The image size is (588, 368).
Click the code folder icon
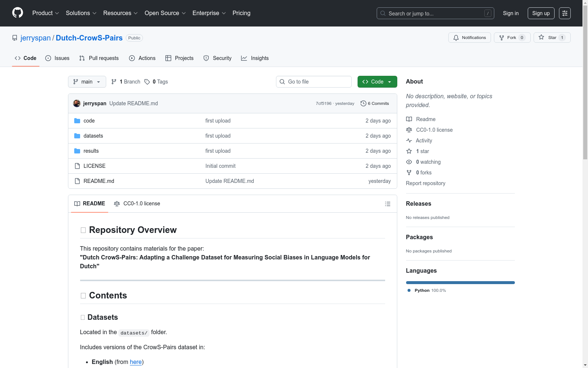tap(77, 121)
